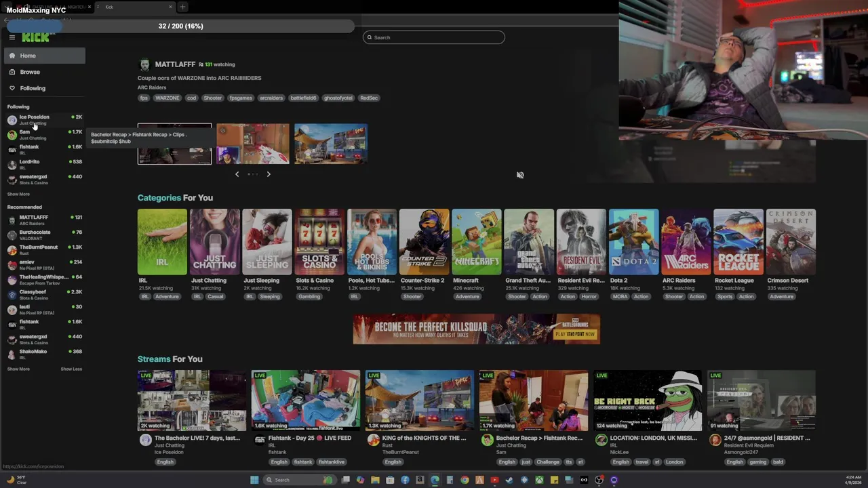Open Pools, Hot Tubs category thumbnail
The width and height of the screenshot is (868, 488).
pyautogui.click(x=372, y=242)
